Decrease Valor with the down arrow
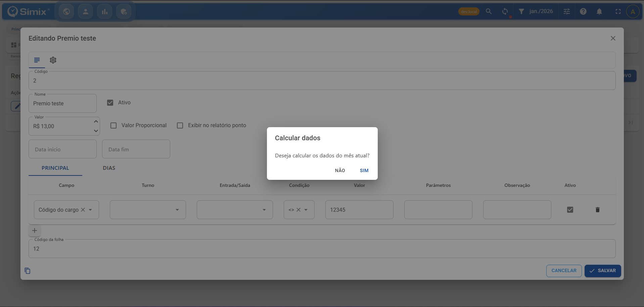644x307 pixels. tap(96, 131)
